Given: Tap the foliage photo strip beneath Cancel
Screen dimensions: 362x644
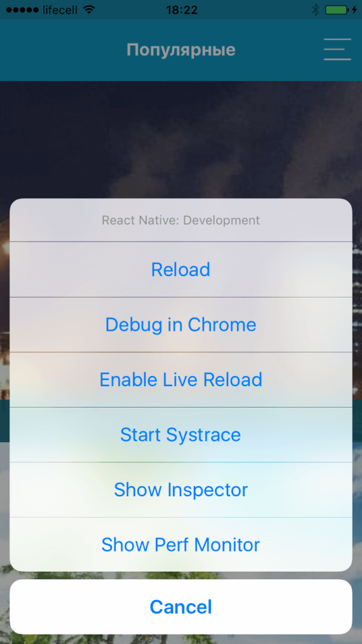Looking at the screenshot, I should point(181,639).
